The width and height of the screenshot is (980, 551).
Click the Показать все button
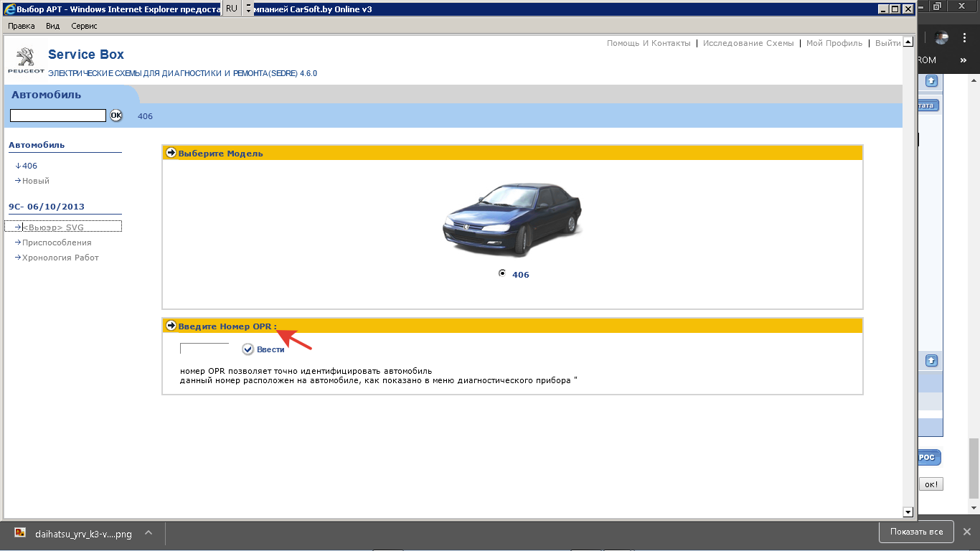point(916,532)
